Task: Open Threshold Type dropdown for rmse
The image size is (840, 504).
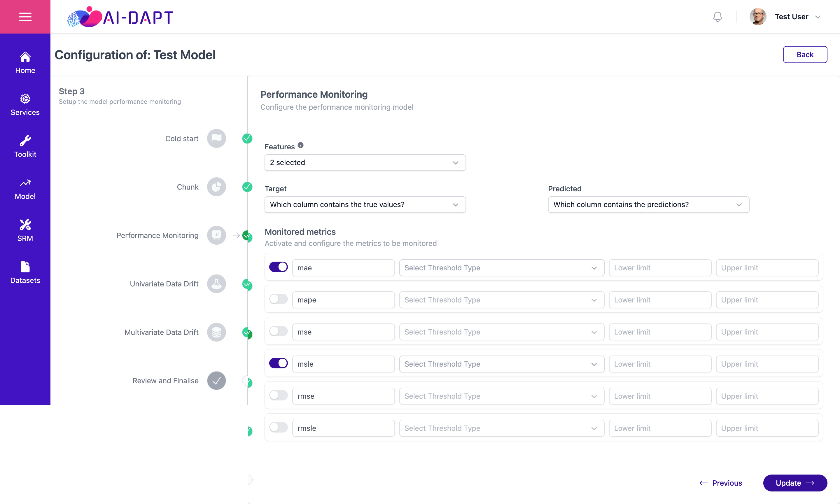Action: pos(501,396)
